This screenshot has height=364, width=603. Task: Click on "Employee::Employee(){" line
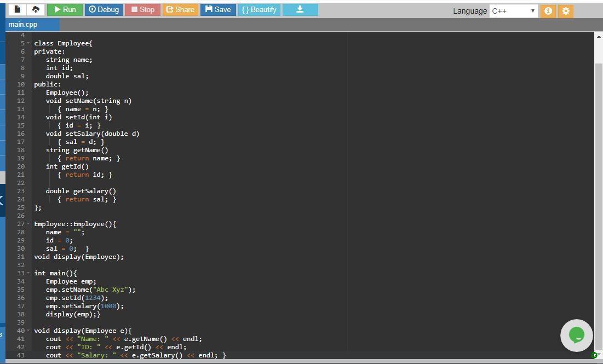tap(75, 224)
